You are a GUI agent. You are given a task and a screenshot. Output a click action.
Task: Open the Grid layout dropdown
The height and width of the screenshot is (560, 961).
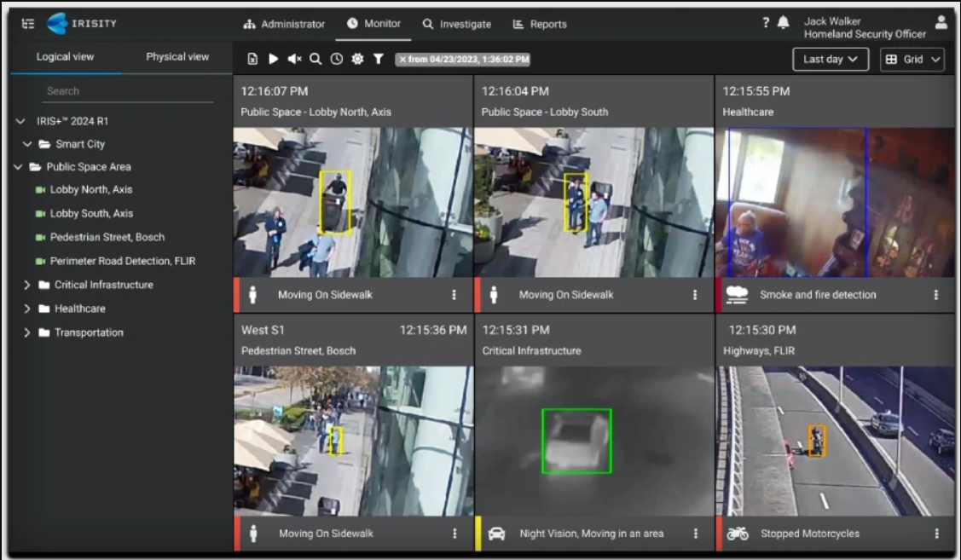click(x=912, y=60)
